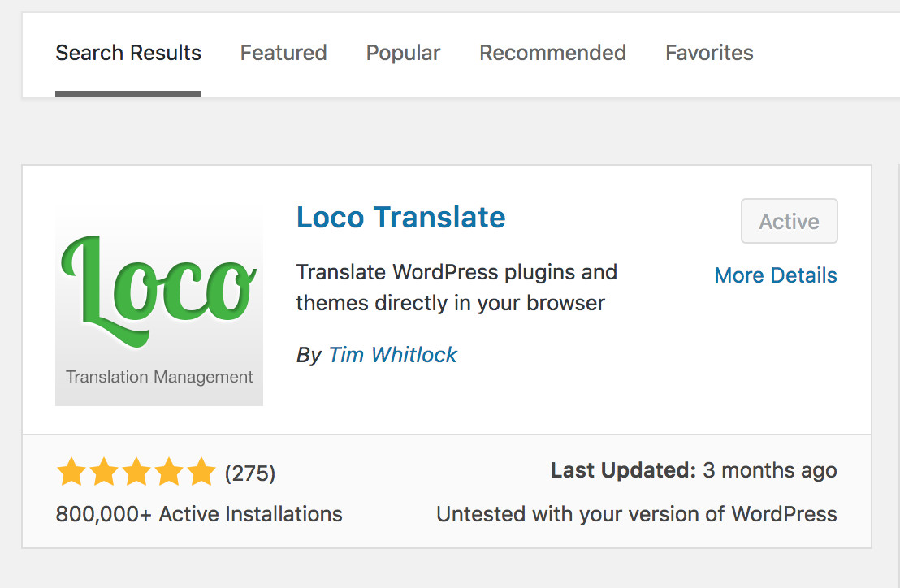Open the Popular plugins tab
This screenshot has width=900, height=588.
(x=403, y=52)
